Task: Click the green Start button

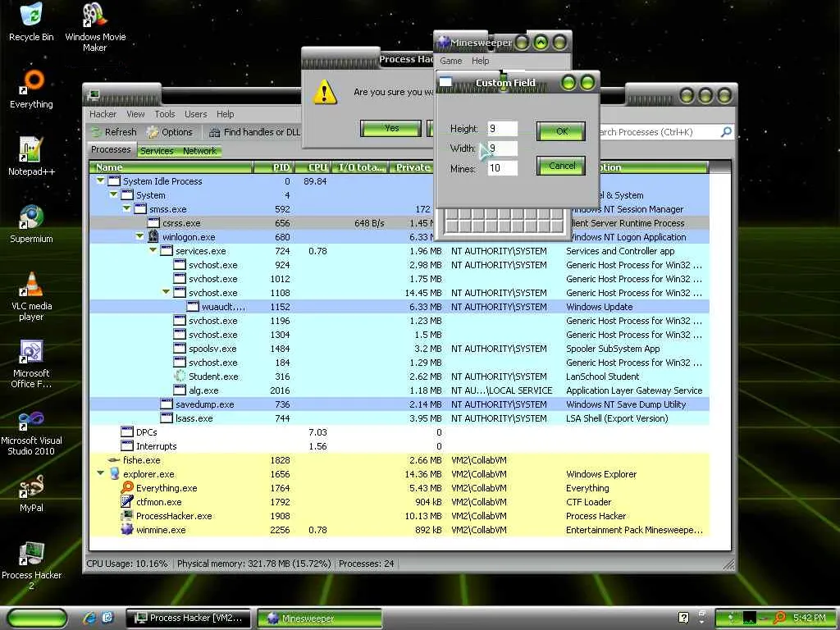Action: click(38, 619)
